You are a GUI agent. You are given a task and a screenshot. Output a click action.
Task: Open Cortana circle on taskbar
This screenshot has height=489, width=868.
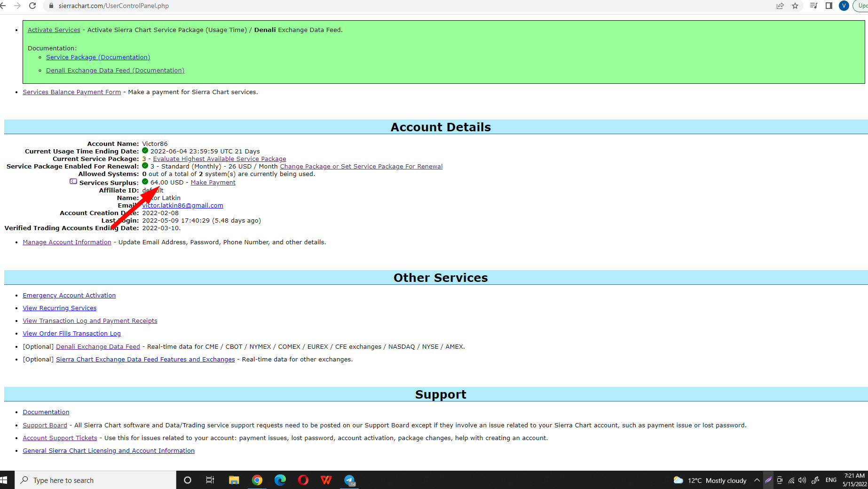click(188, 480)
